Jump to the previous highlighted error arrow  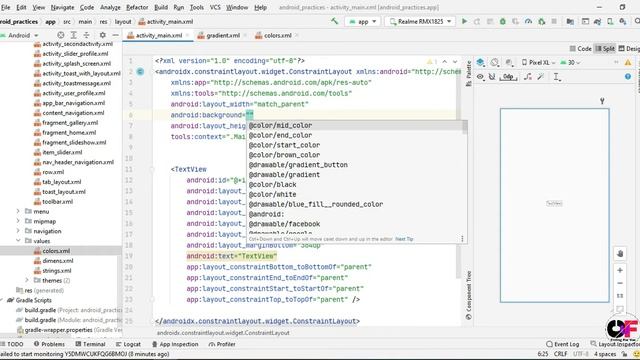tap(444, 61)
